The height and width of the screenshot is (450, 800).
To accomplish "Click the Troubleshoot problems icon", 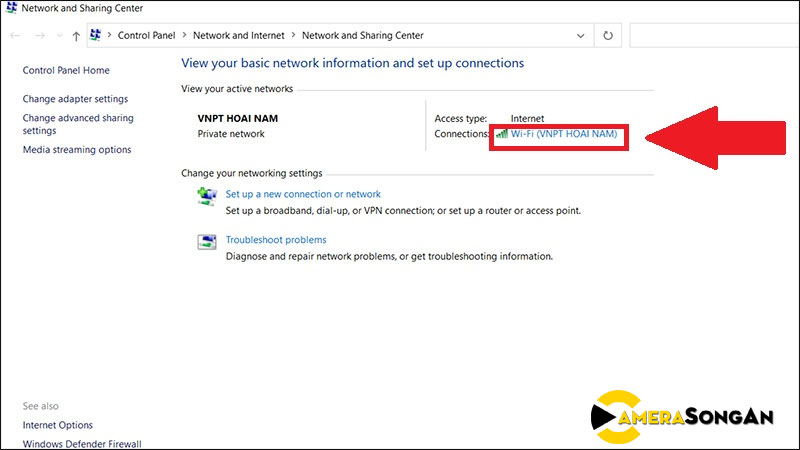I will 206,242.
